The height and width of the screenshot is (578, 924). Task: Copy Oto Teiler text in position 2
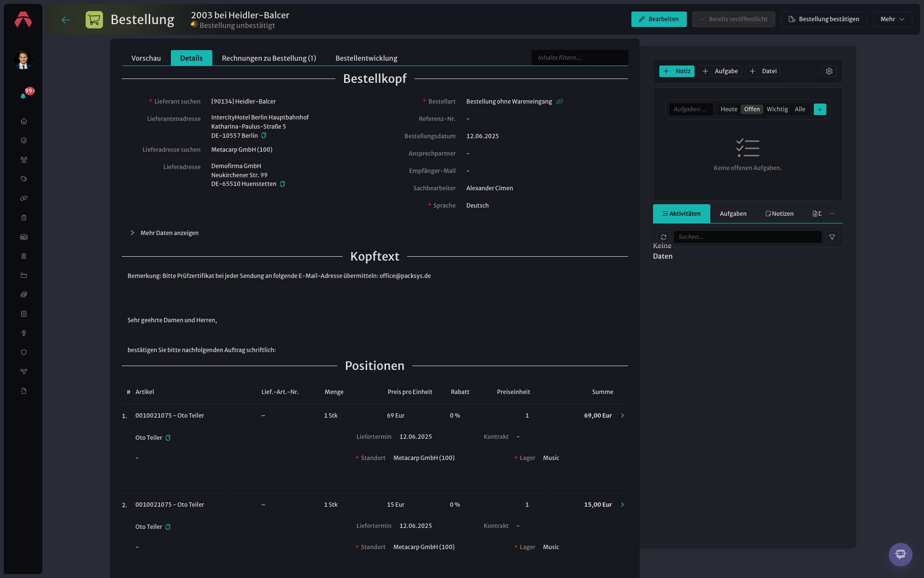pos(168,527)
